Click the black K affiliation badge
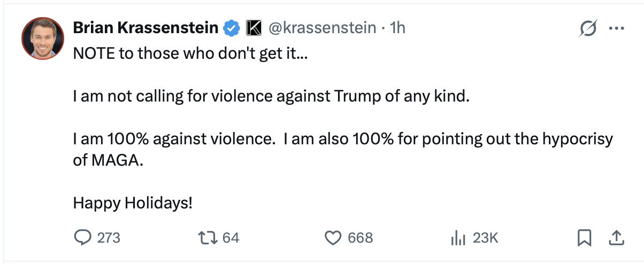Image resolution: width=644 pixels, height=264 pixels. coord(252,28)
